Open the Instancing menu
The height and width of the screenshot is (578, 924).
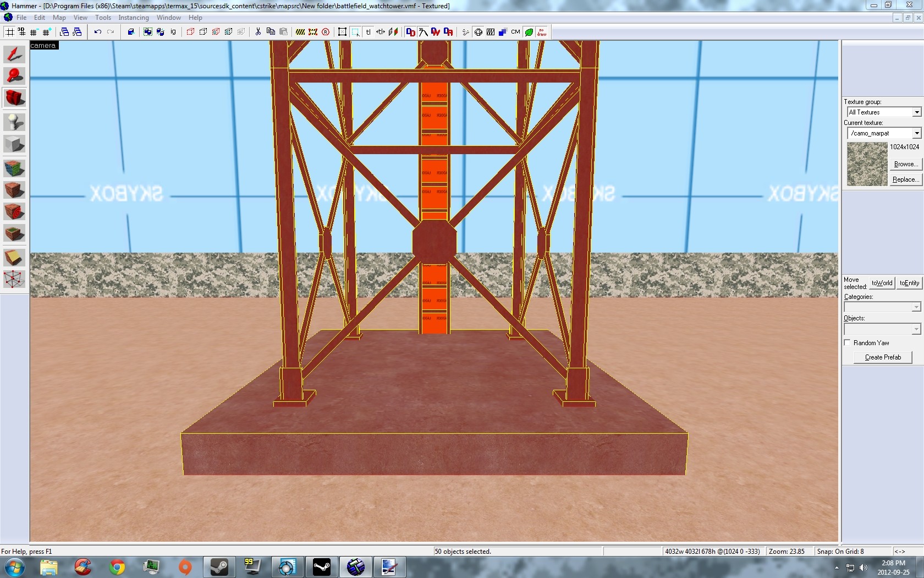click(x=134, y=18)
